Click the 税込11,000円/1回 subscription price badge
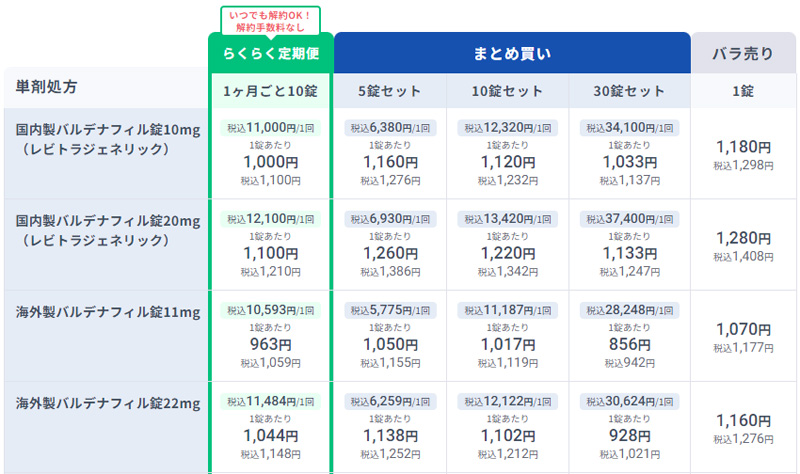The height and width of the screenshot is (474, 800). point(270,128)
